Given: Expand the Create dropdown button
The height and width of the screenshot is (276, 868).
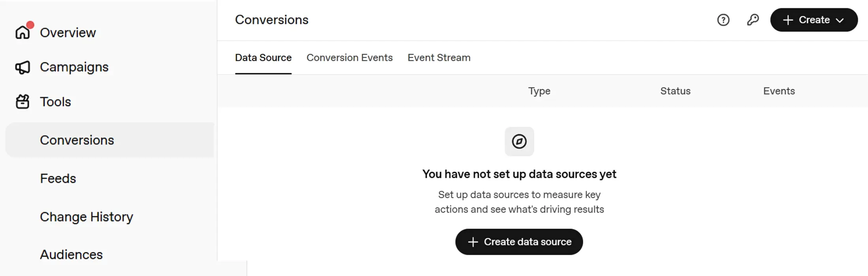Looking at the screenshot, I should pyautogui.click(x=814, y=20).
